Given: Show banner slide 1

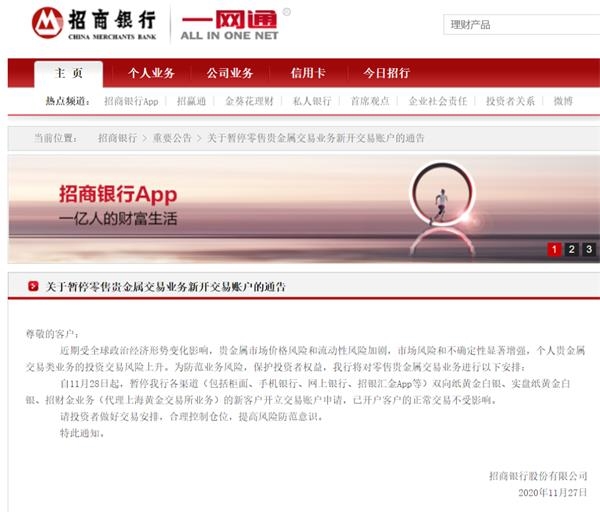Looking at the screenshot, I should click(x=554, y=249).
